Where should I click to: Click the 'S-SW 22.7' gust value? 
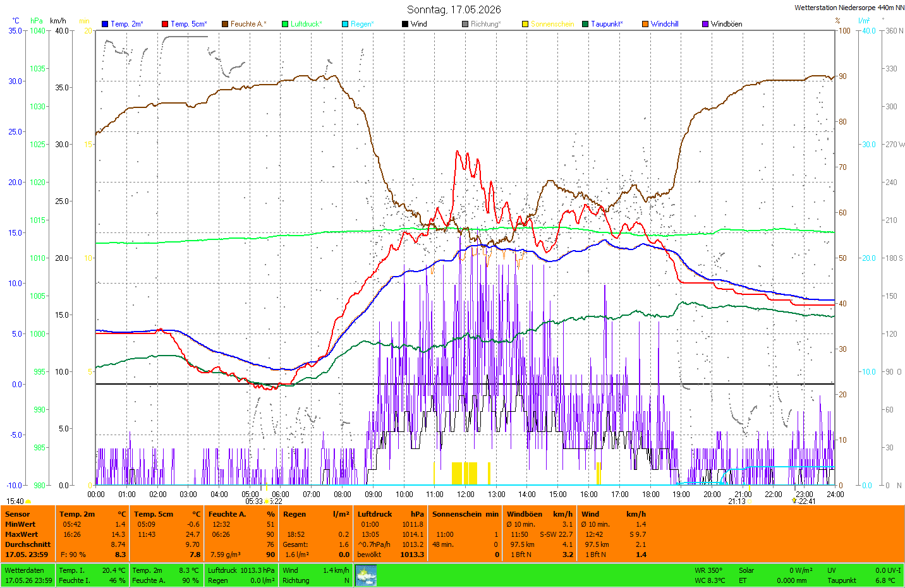(x=556, y=534)
